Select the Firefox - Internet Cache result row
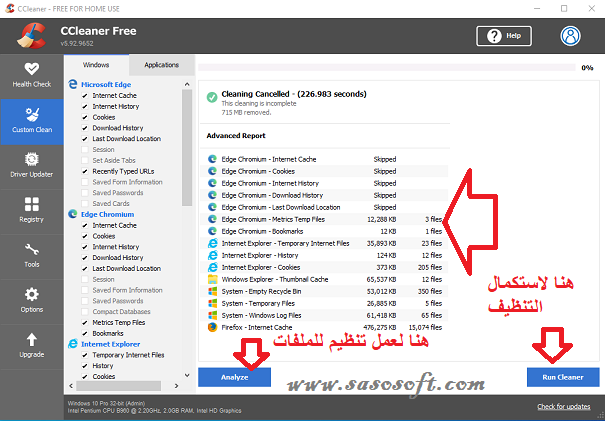605x421 pixels. point(324,327)
